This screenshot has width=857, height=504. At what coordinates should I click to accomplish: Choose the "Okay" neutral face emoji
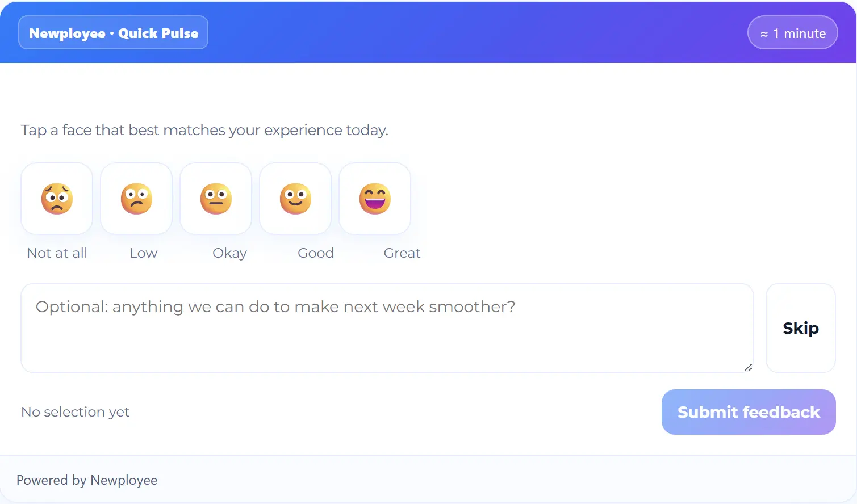pos(216,199)
